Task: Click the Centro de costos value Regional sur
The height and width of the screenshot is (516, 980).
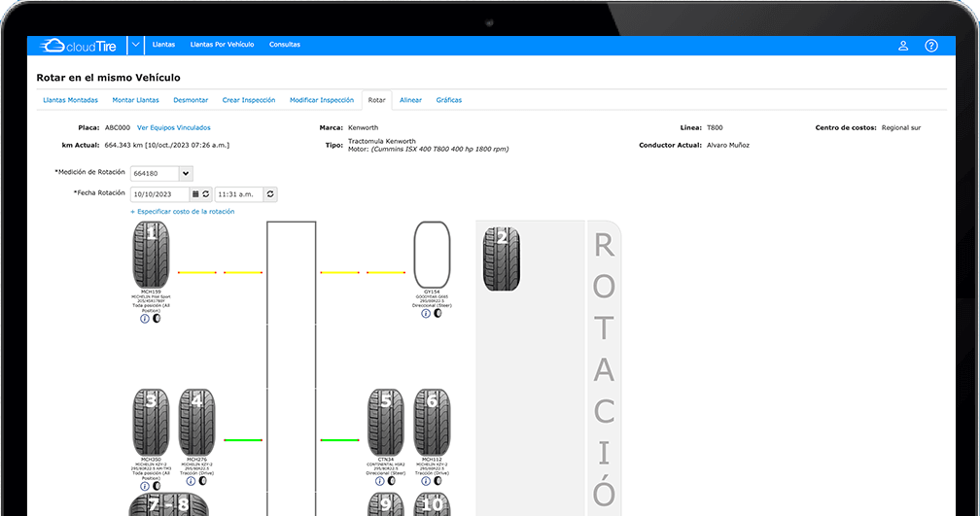Action: tap(901, 127)
